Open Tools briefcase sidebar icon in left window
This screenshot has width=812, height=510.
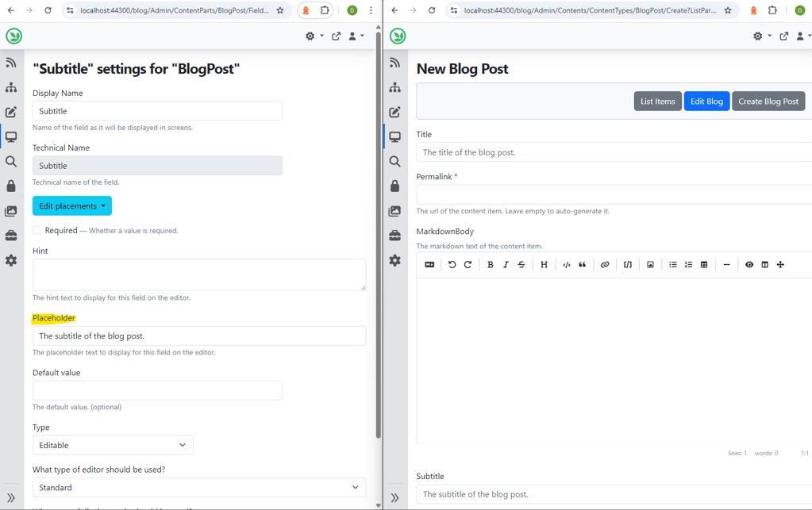11,236
